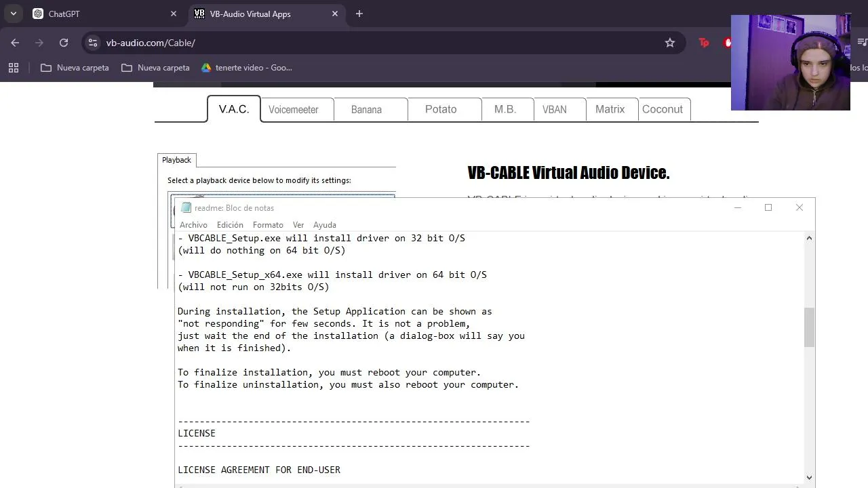Viewport: 868px width, 488px height.
Task: Open a new browser tab with plus
Action: point(359,14)
